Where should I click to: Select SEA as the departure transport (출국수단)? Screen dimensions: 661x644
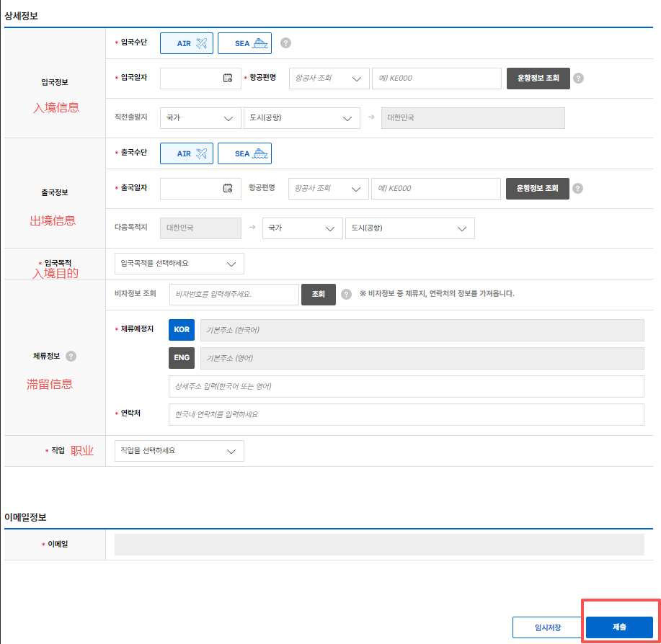click(244, 153)
